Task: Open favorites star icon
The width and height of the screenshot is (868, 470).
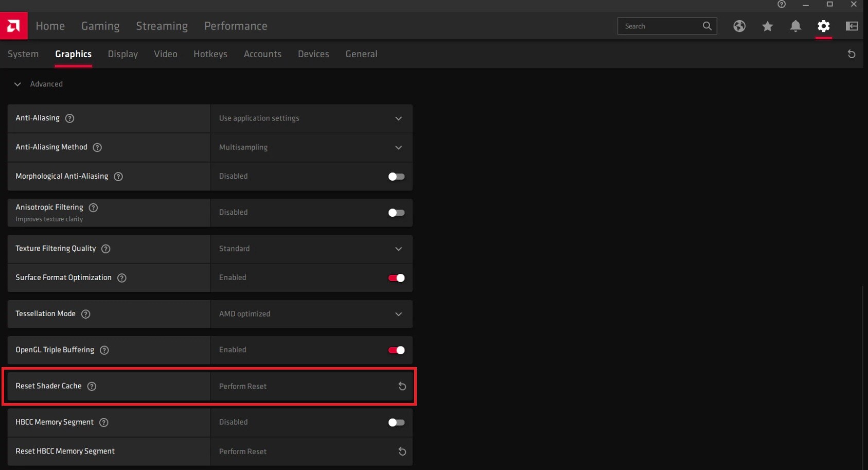Action: point(767,26)
